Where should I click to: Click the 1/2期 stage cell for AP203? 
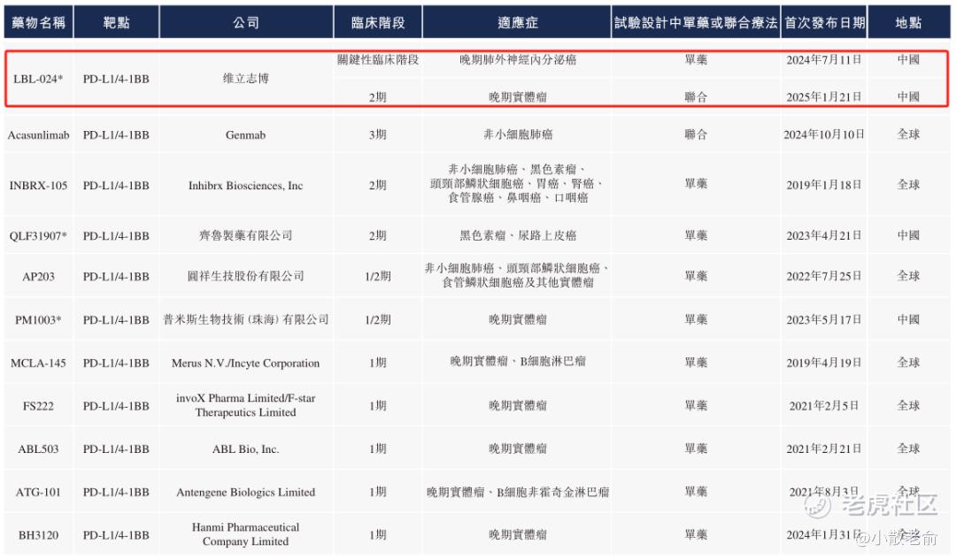[377, 276]
